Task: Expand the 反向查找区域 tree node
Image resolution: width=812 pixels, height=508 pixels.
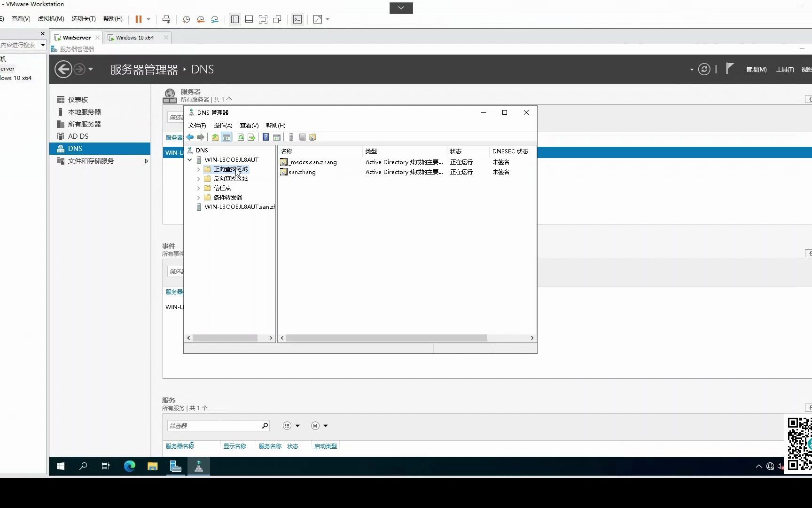Action: click(198, 178)
